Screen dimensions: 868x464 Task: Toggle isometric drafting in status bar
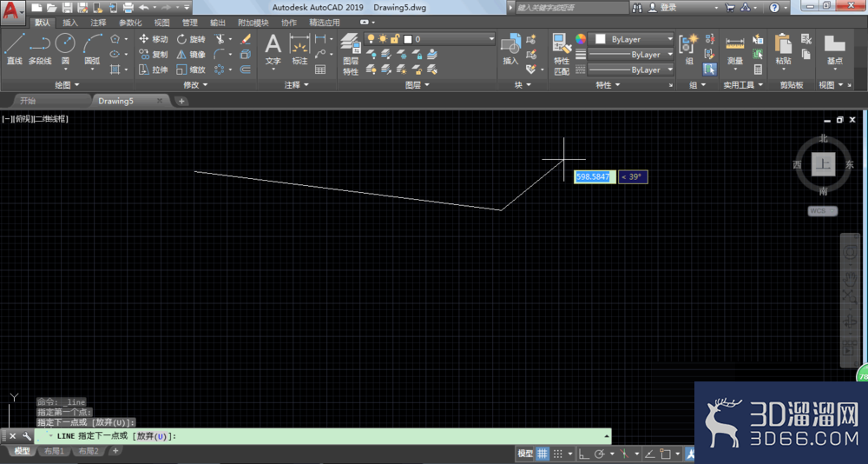pyautogui.click(x=625, y=454)
